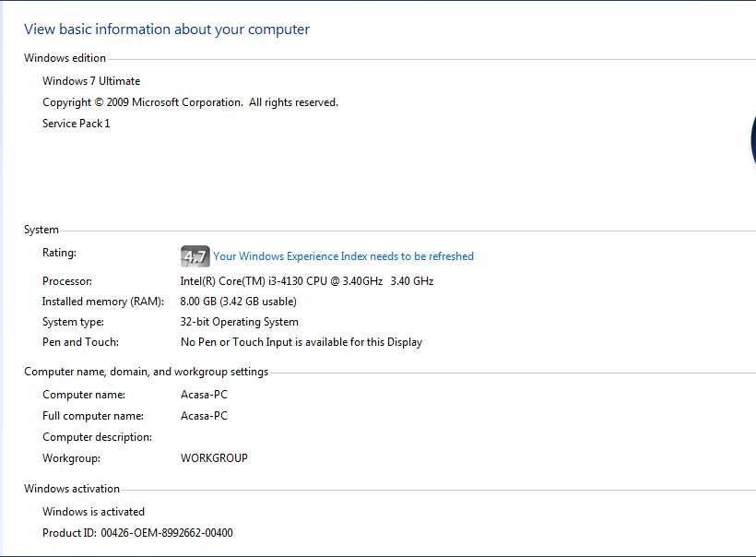
Task: Select the text 'Windows 7 Ultimate'
Action: 91,81
